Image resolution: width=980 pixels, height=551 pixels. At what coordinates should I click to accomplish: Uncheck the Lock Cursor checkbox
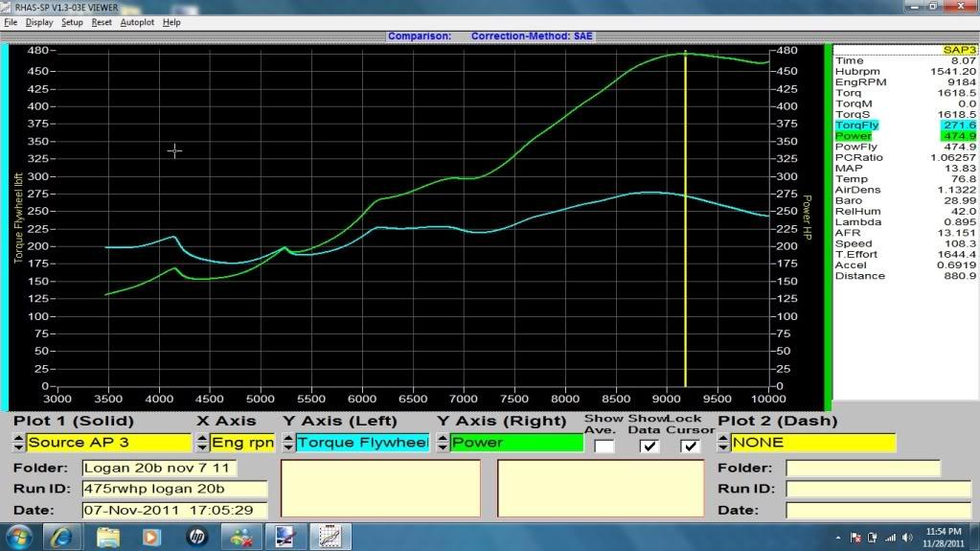(x=690, y=446)
